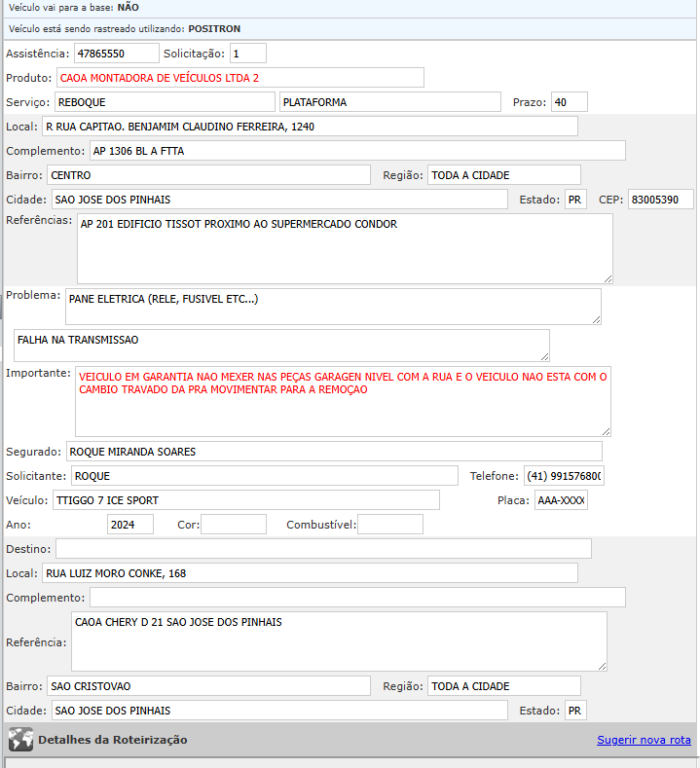Click the Assistência number field

[x=116, y=53]
